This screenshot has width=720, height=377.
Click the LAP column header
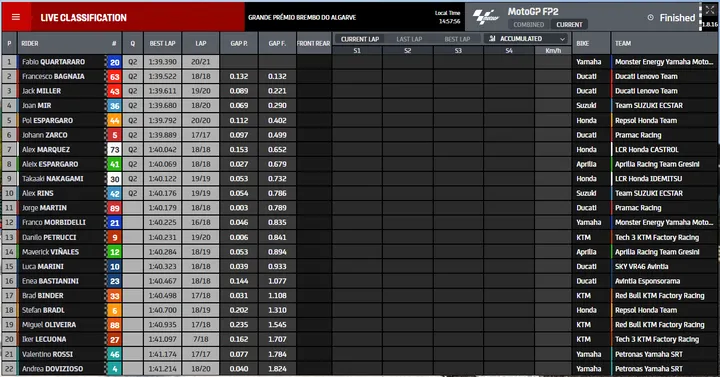(201, 43)
